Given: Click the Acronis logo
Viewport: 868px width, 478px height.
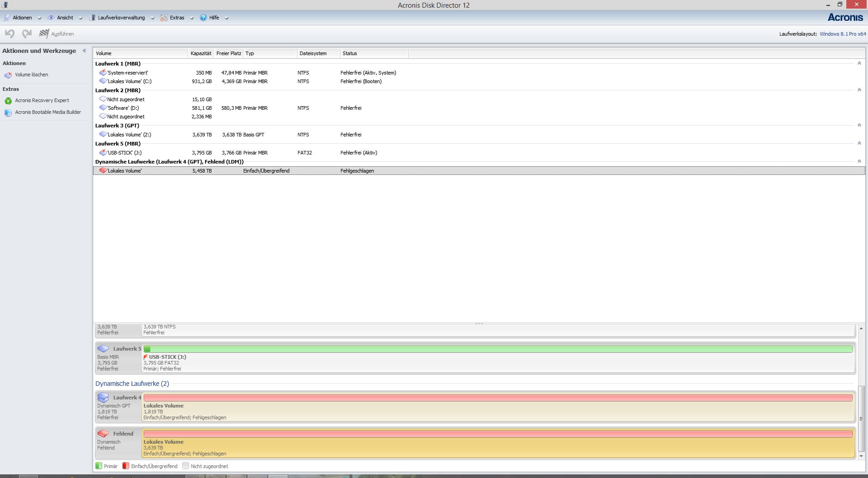Looking at the screenshot, I should pyautogui.click(x=845, y=17).
